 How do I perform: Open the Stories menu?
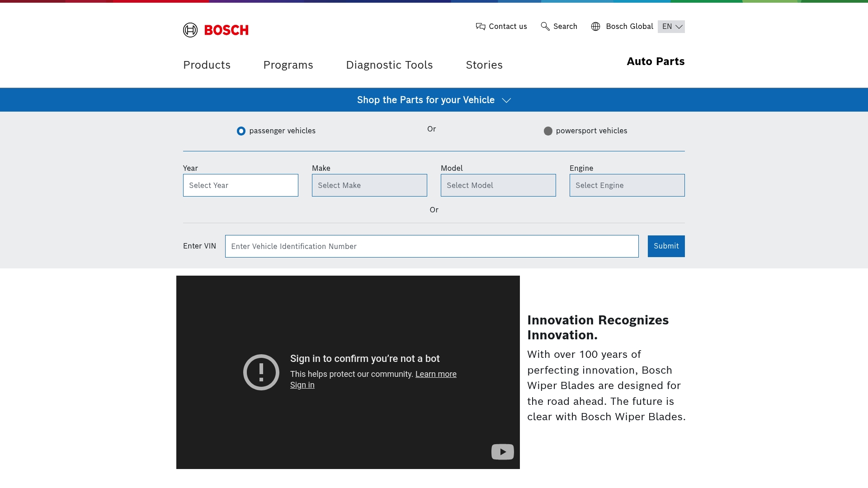point(484,65)
